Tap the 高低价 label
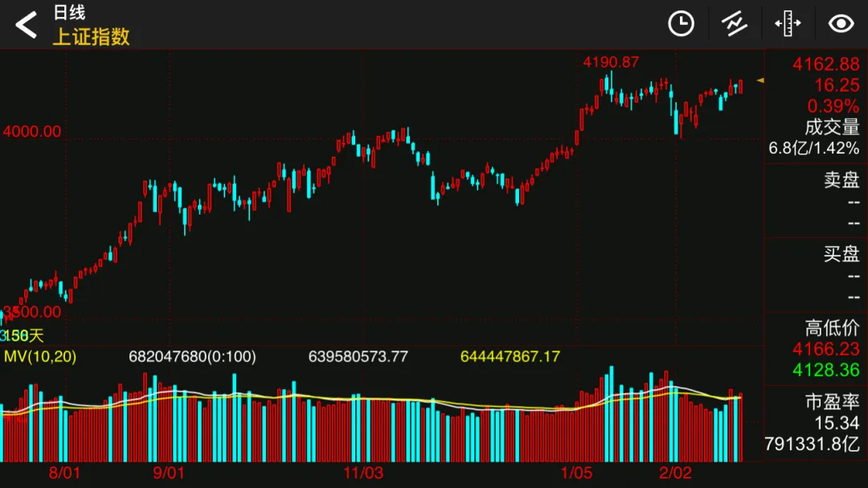 pos(832,328)
